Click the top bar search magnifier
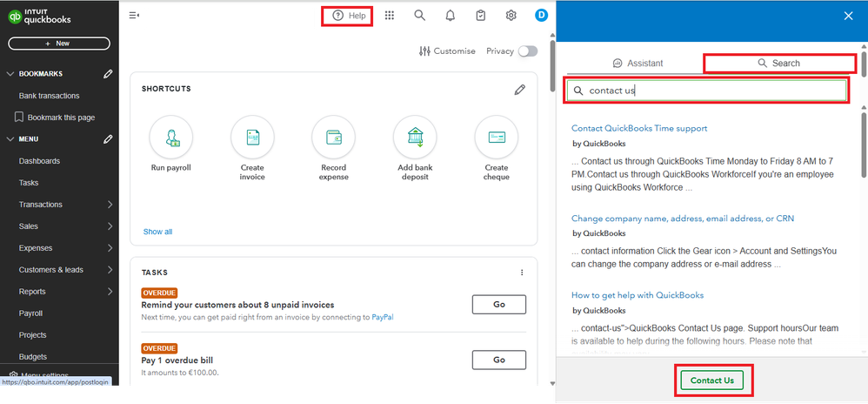 [x=419, y=16]
